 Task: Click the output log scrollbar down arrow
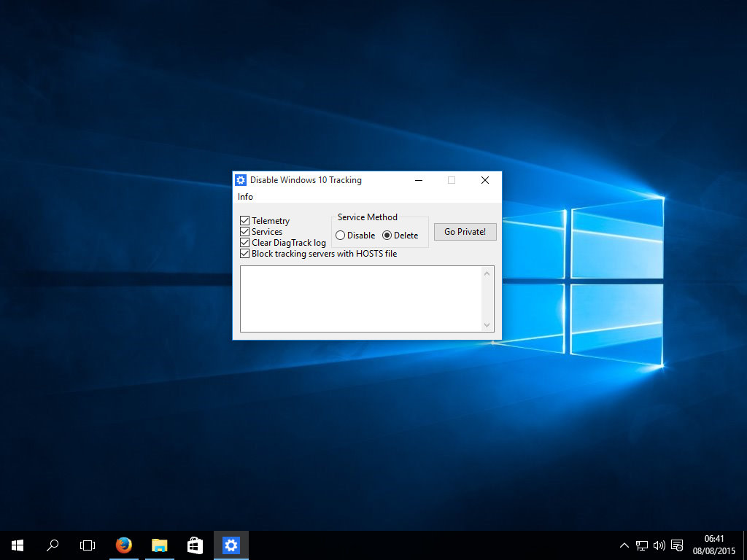point(487,325)
